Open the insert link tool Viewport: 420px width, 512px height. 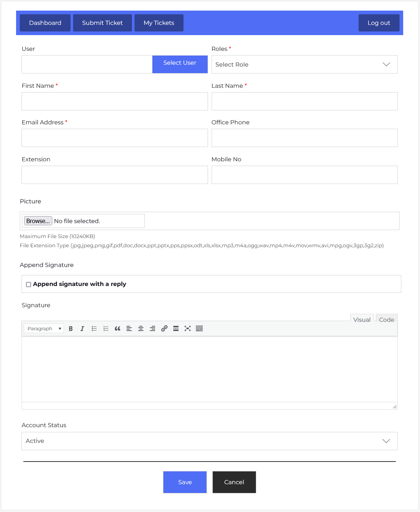[164, 328]
